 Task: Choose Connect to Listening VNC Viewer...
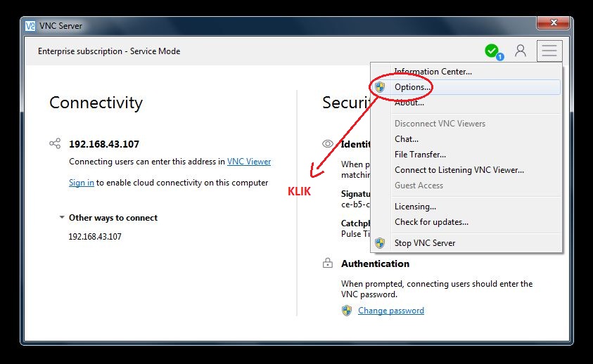tap(466, 170)
